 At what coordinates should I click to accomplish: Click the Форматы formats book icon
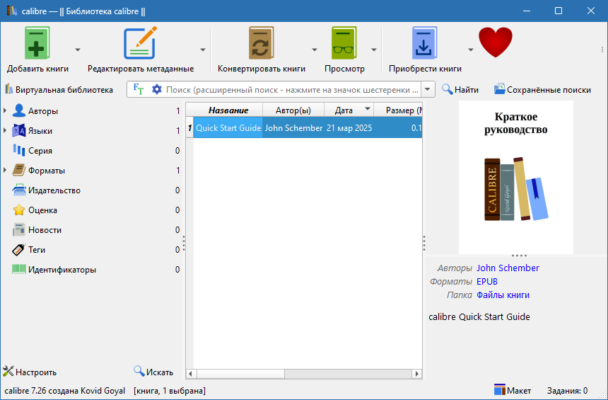[19, 170]
